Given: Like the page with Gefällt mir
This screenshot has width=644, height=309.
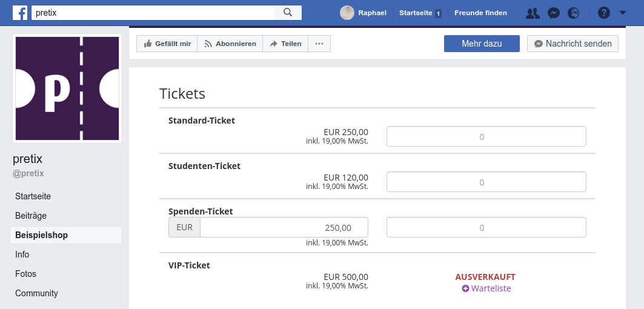Looking at the screenshot, I should [x=167, y=44].
